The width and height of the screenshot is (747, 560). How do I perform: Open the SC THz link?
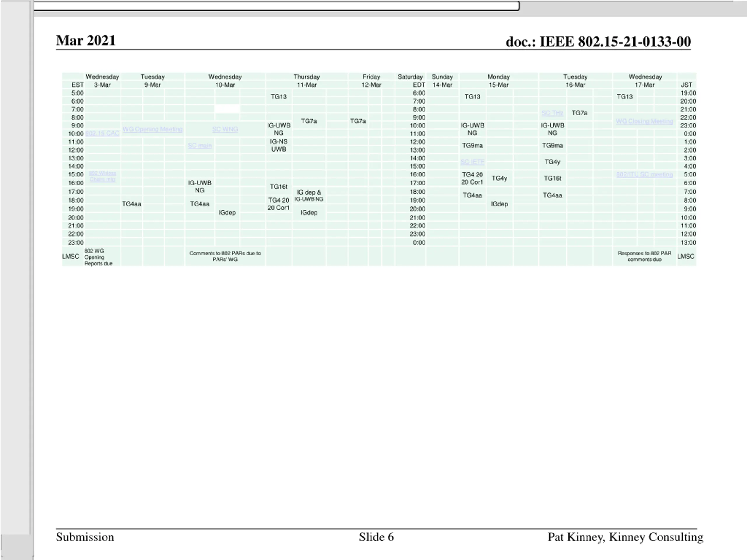[x=552, y=113]
